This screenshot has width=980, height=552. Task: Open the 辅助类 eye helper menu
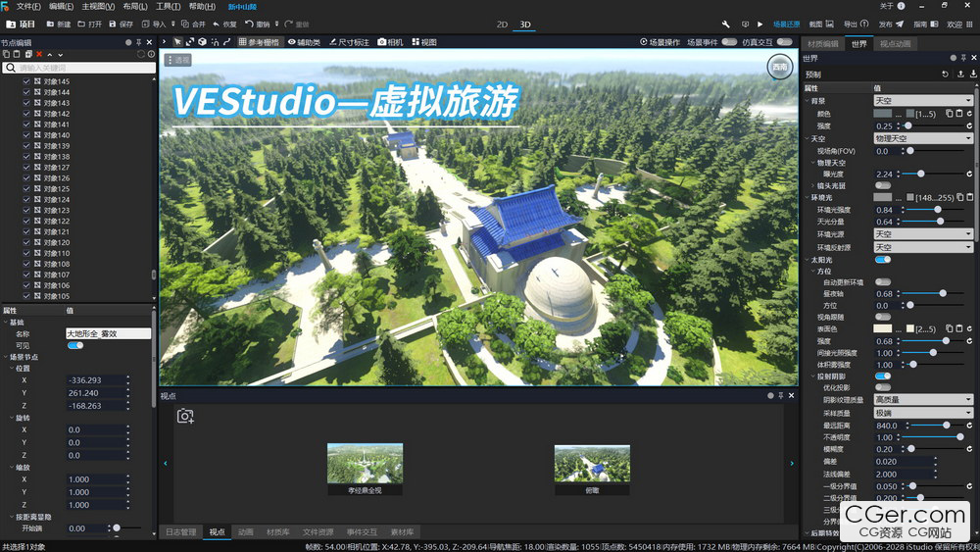click(x=304, y=42)
